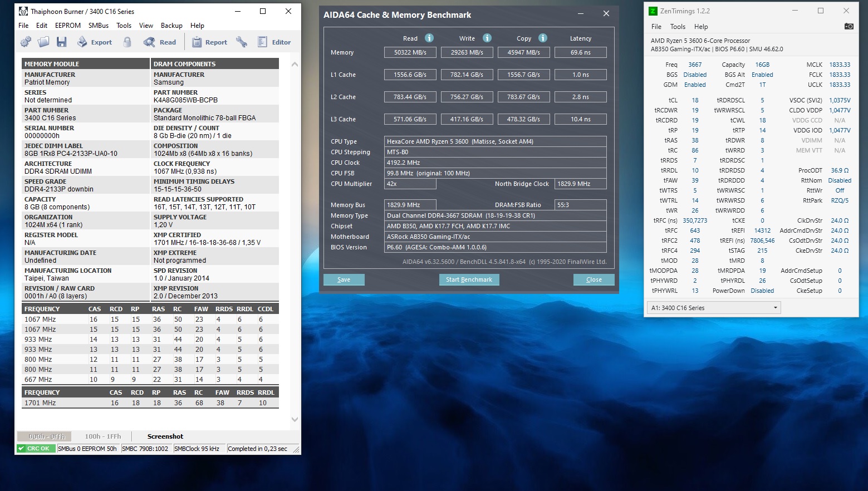
Task: Click the ZenTimings title bar app icon
Action: pos(653,11)
